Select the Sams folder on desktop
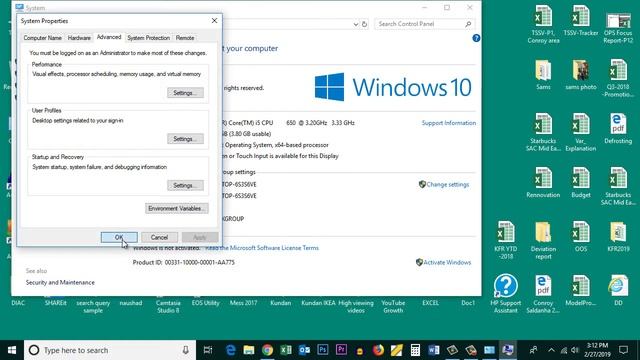Image resolution: width=640 pixels, height=360 pixels. pyautogui.click(x=543, y=75)
